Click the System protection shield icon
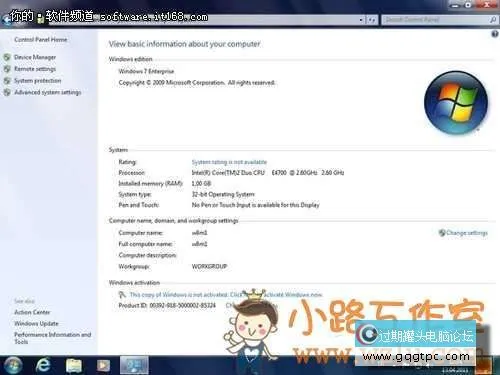Screen dimensions: 500x375 pos(7,81)
